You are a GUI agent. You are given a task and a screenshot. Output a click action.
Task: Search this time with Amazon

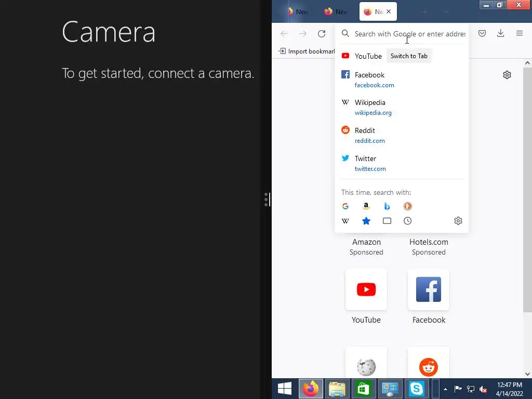pyautogui.click(x=366, y=206)
